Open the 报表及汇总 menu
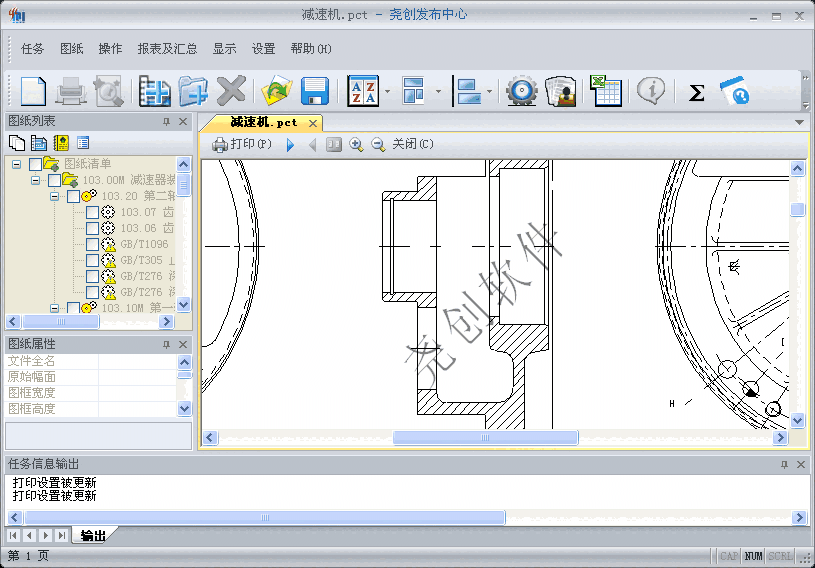 tap(167, 49)
